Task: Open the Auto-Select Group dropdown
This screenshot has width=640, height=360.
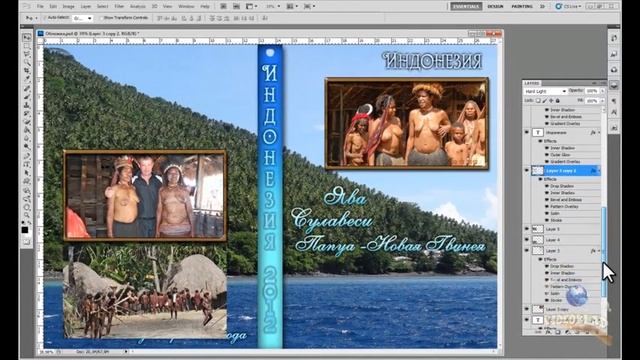Action: [x=82, y=18]
